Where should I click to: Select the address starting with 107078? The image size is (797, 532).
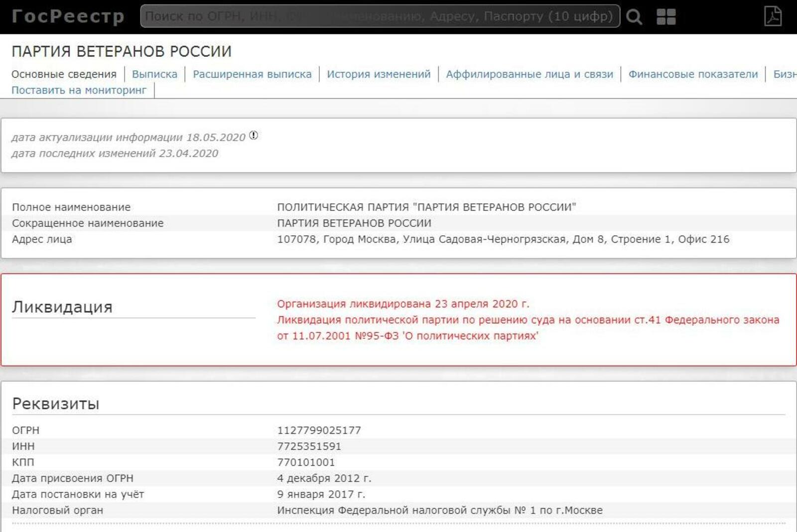pyautogui.click(x=503, y=239)
